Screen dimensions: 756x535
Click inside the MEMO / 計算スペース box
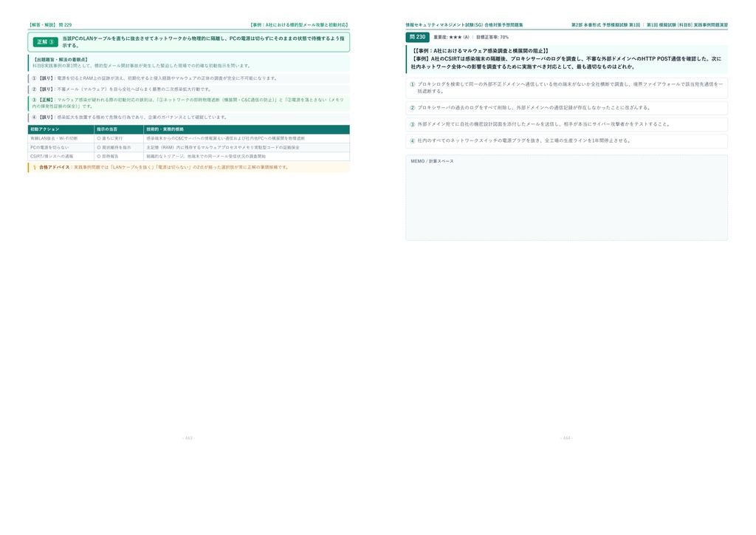coord(566,198)
